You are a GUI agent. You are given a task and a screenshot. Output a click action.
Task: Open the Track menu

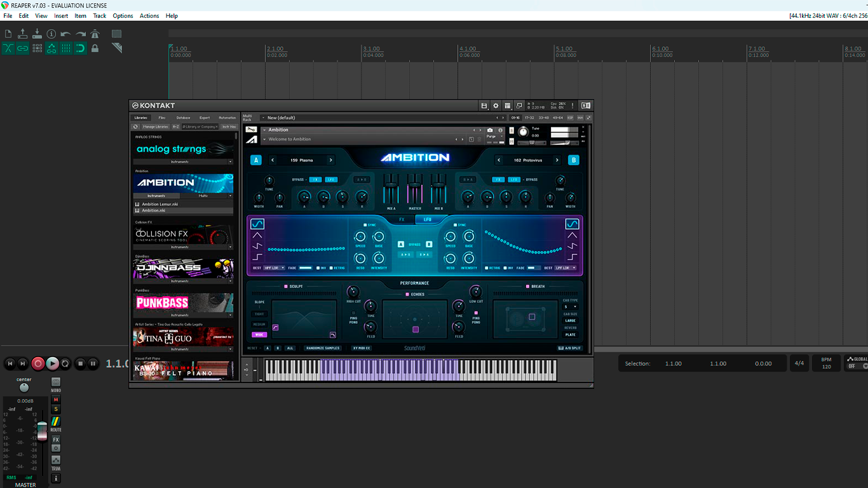coord(100,16)
